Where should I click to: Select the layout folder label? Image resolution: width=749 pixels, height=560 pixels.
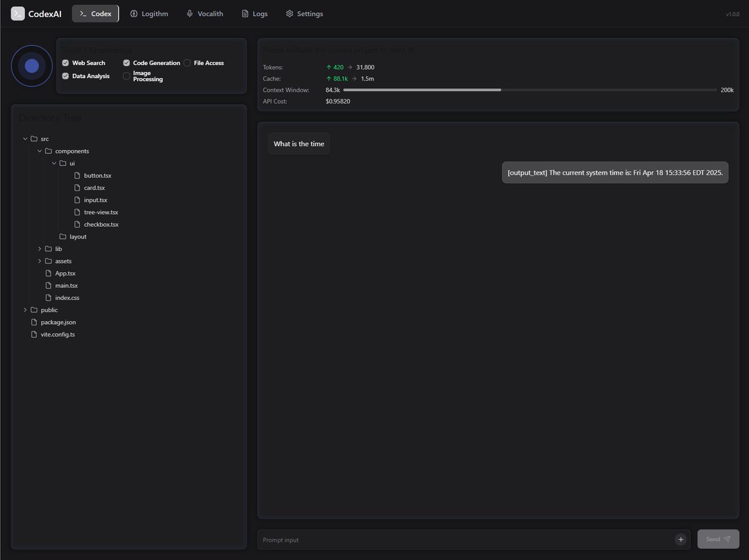(x=78, y=237)
